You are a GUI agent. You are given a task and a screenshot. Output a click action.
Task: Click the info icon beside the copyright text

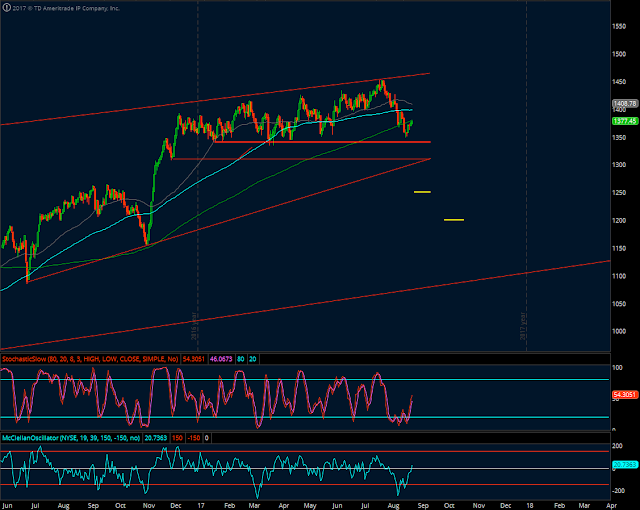pos(6,8)
